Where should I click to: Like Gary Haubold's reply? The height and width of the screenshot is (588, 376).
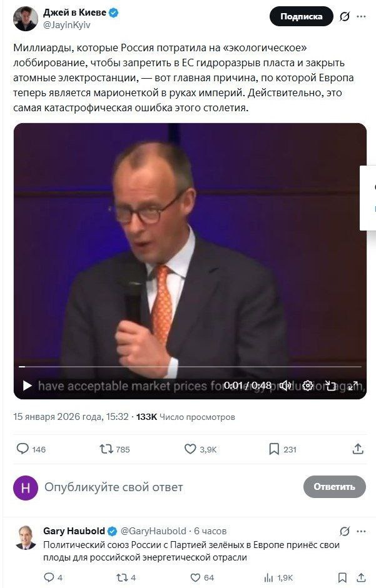pyautogui.click(x=195, y=577)
